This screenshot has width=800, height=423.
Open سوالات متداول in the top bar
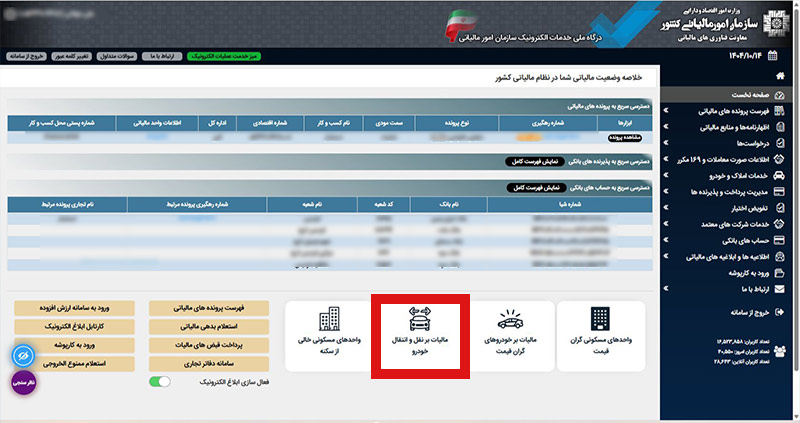[x=117, y=56]
